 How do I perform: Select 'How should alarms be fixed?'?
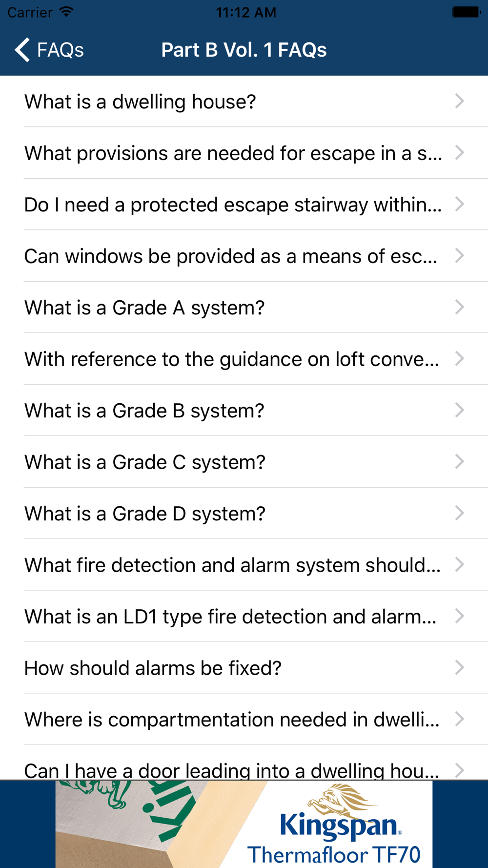click(244, 668)
